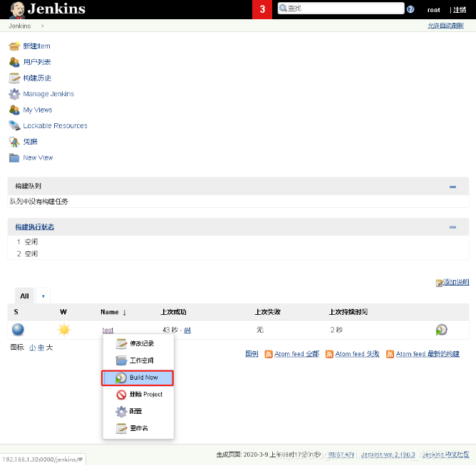This screenshot has width=476, height=468.
Task: Open the 新建Item link
Action: click(x=37, y=46)
